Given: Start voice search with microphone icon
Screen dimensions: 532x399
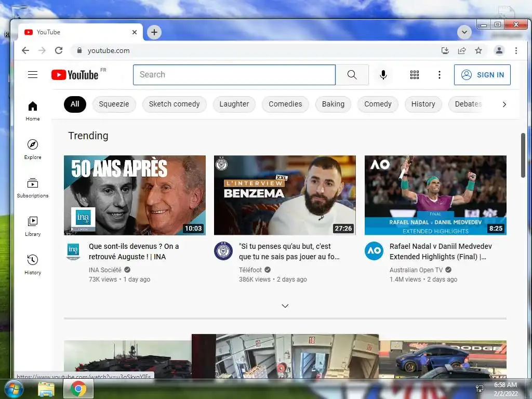Looking at the screenshot, I should click(x=383, y=75).
